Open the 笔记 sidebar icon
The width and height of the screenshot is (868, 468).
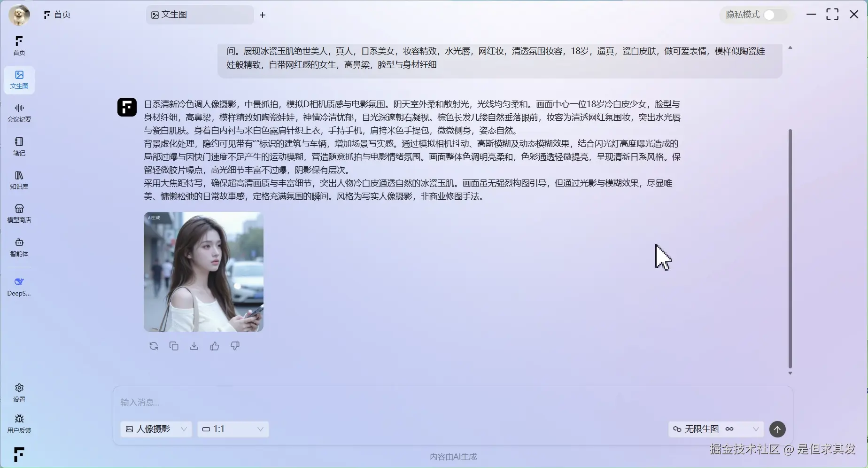coord(19,146)
